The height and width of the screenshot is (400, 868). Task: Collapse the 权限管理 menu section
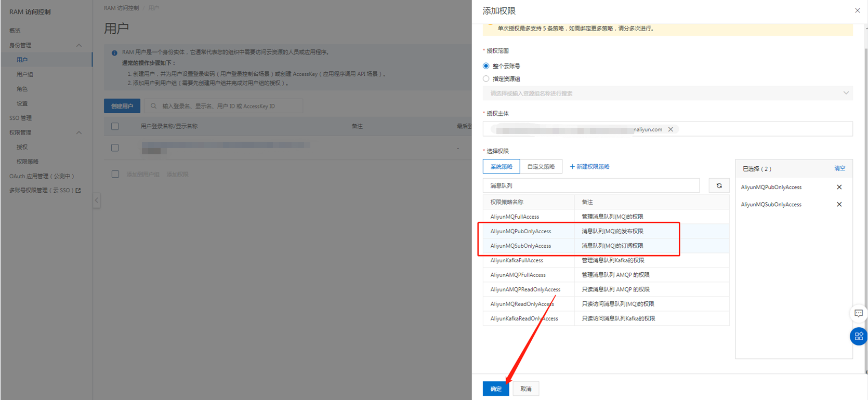click(79, 132)
